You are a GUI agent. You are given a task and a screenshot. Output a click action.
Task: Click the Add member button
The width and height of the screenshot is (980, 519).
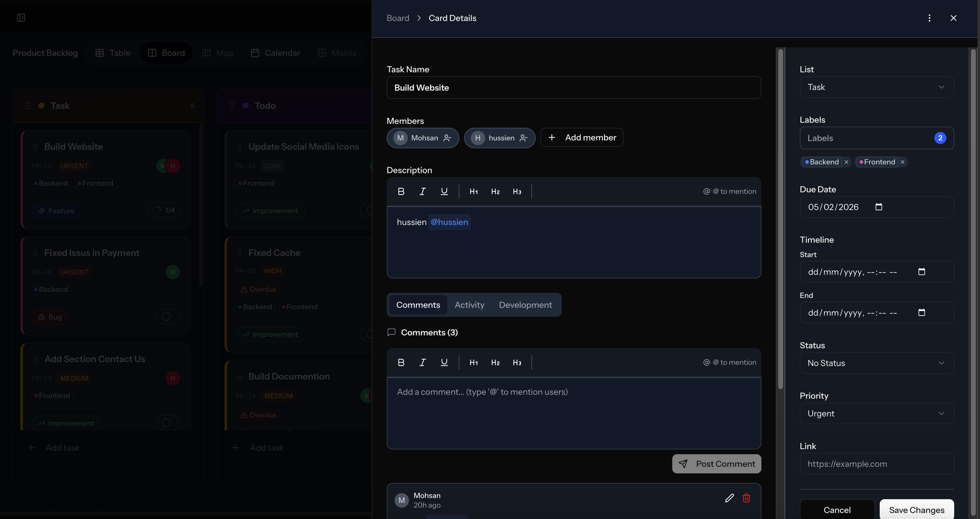click(581, 138)
